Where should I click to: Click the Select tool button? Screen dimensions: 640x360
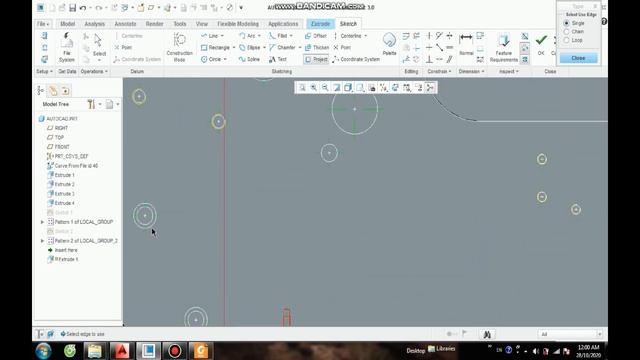click(99, 47)
